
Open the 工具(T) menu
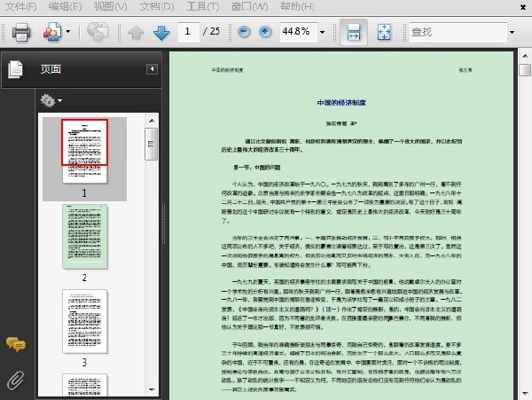[x=202, y=6]
